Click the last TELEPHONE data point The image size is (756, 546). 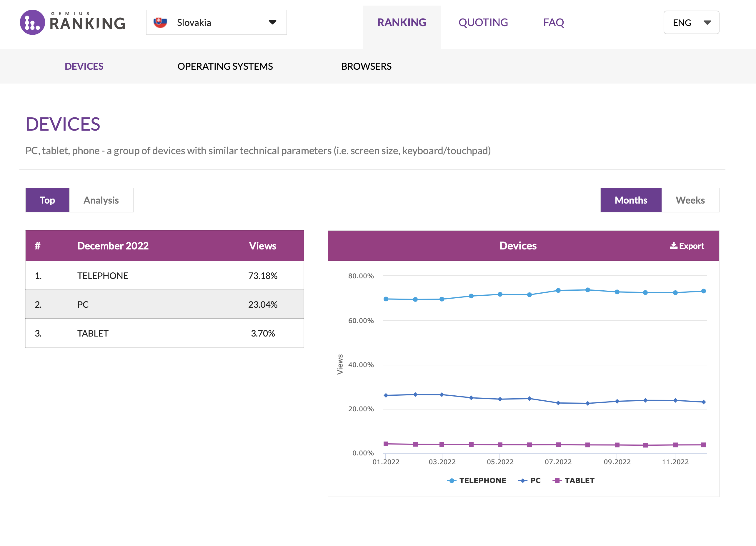point(703,291)
